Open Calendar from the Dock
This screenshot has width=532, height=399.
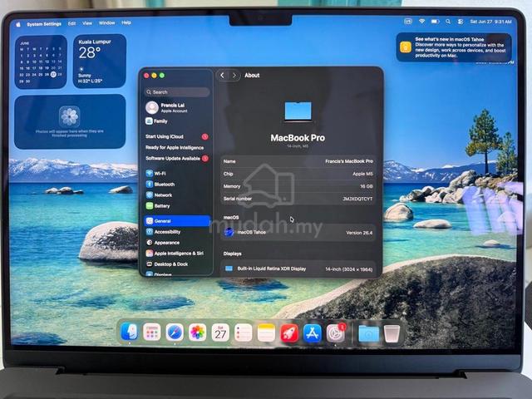point(220,332)
